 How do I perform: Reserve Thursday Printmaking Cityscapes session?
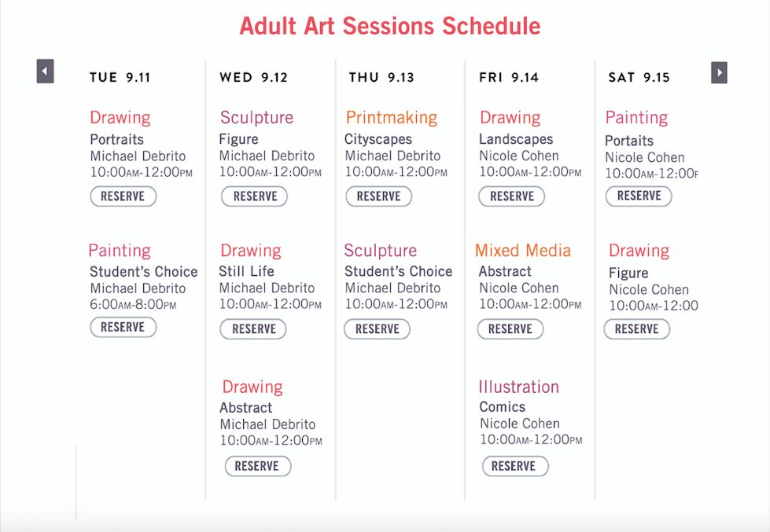(x=378, y=196)
